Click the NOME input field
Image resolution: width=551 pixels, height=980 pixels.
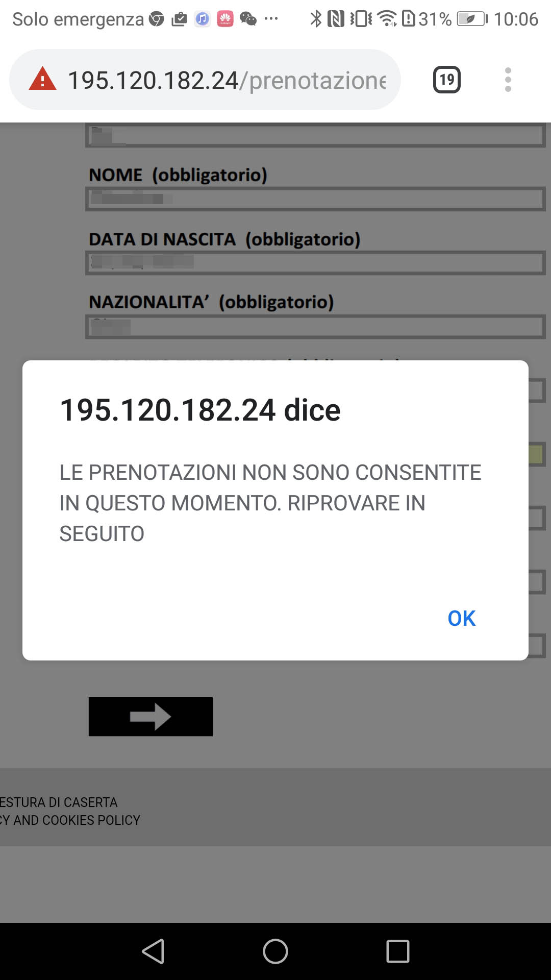coord(313,199)
